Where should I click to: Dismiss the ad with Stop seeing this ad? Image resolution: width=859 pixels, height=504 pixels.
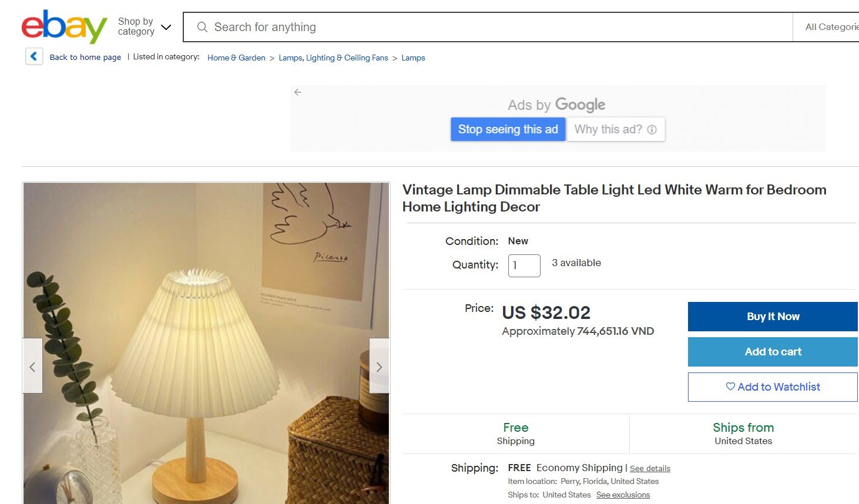click(508, 129)
